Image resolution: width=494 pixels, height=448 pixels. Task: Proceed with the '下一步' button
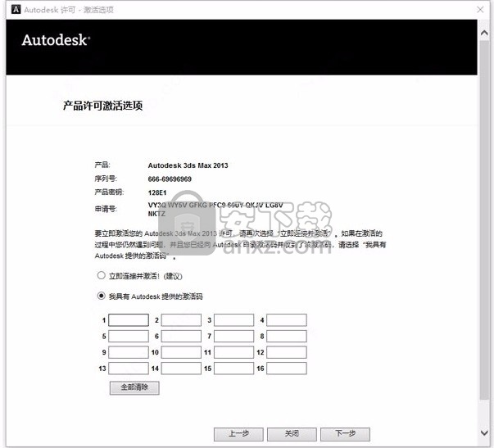click(345, 434)
